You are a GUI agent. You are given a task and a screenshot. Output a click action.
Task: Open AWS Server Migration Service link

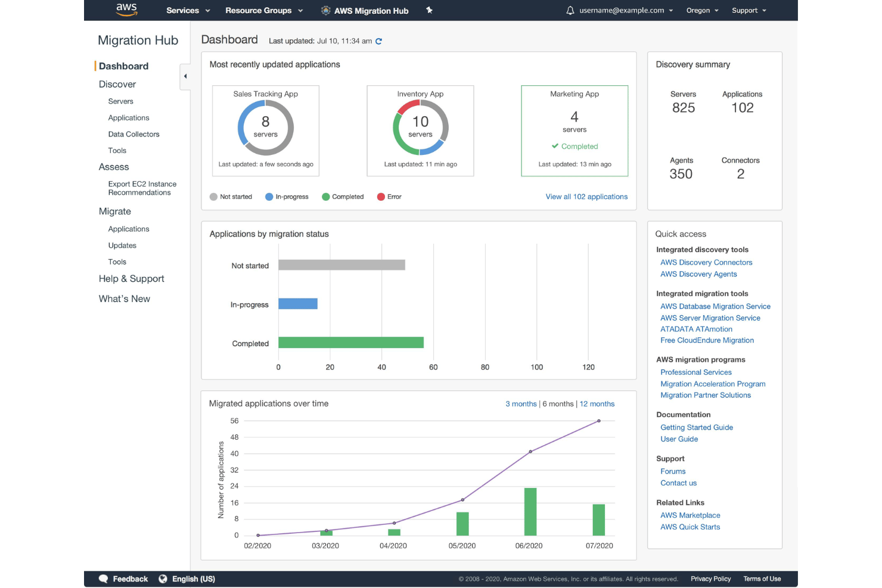(710, 318)
